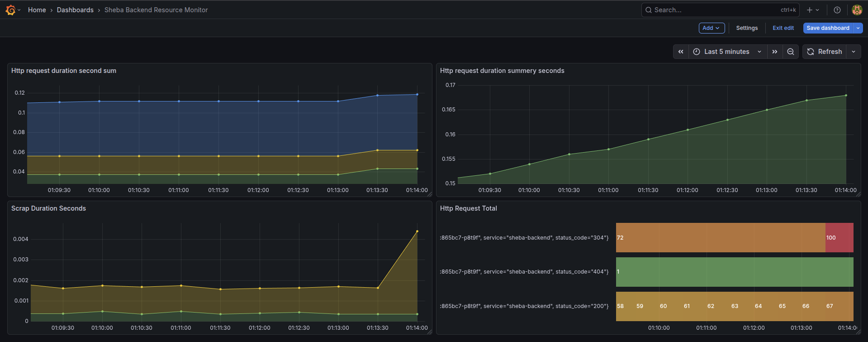
Task: Click resize handle of Scrap Duration Seconds panel
Action: click(429, 332)
